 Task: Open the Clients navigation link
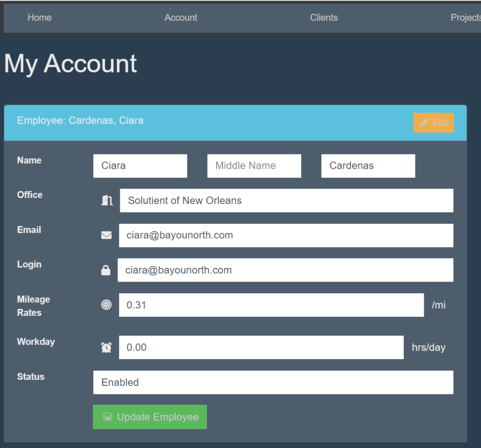click(x=324, y=17)
